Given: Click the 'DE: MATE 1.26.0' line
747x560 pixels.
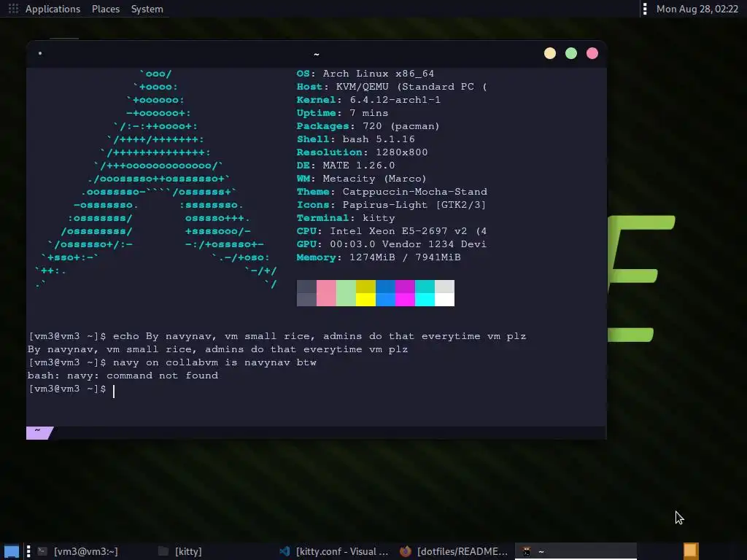Looking at the screenshot, I should pos(345,166).
